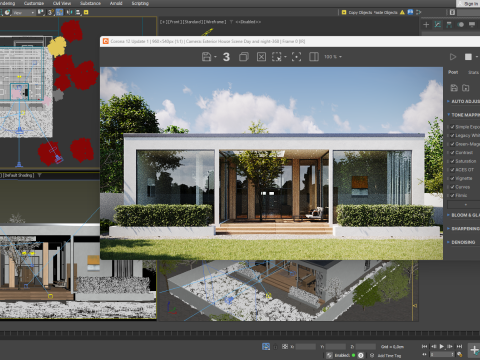Open the Civil View menu
480x360 pixels.
click(62, 3)
